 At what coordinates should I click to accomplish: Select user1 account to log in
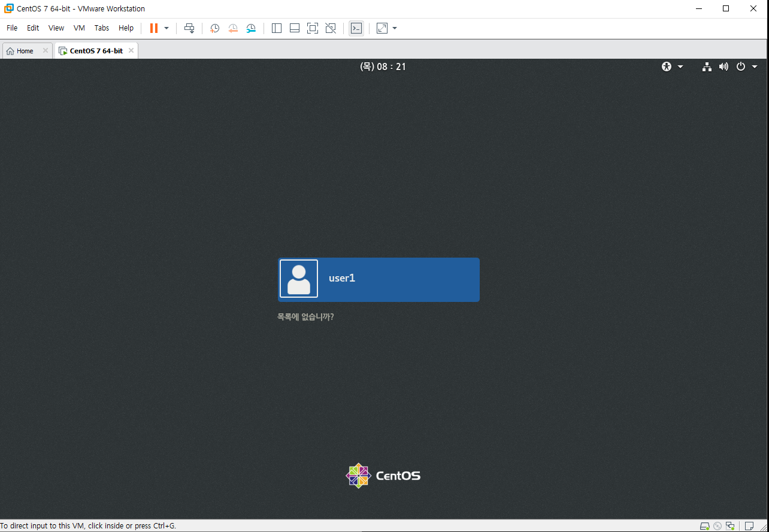(379, 279)
